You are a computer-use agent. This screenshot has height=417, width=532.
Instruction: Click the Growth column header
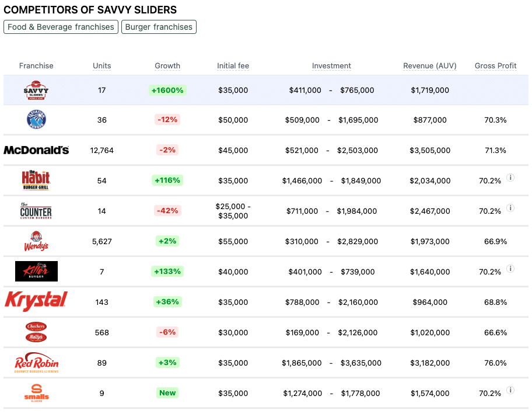pos(167,65)
